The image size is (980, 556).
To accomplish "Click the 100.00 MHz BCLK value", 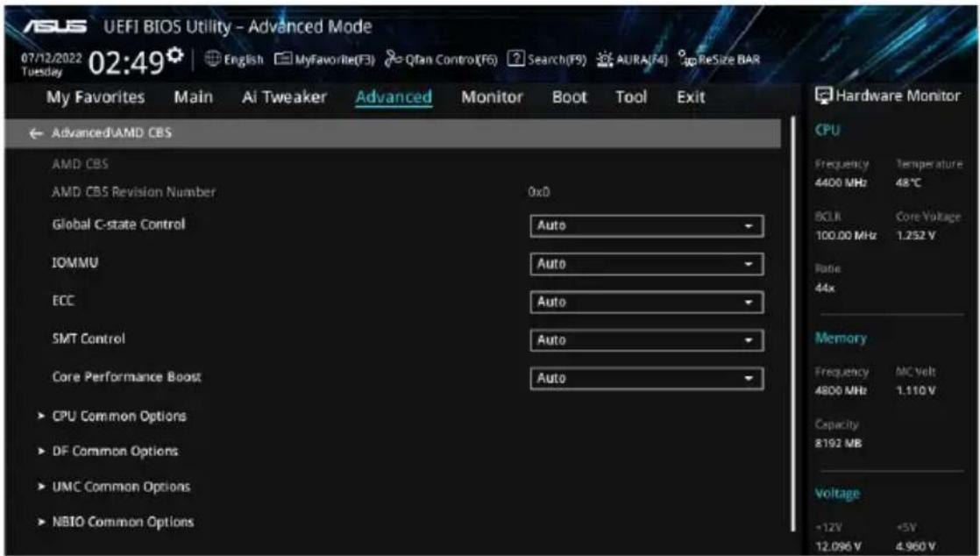I will click(846, 236).
